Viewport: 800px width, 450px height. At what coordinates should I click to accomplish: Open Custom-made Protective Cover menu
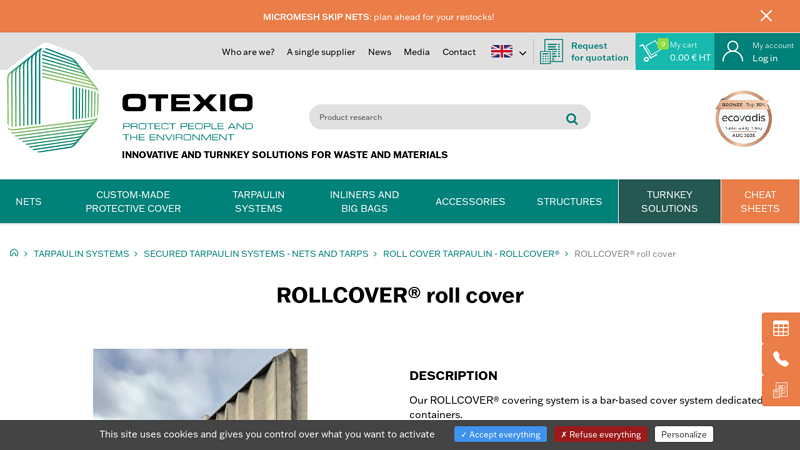pos(133,202)
